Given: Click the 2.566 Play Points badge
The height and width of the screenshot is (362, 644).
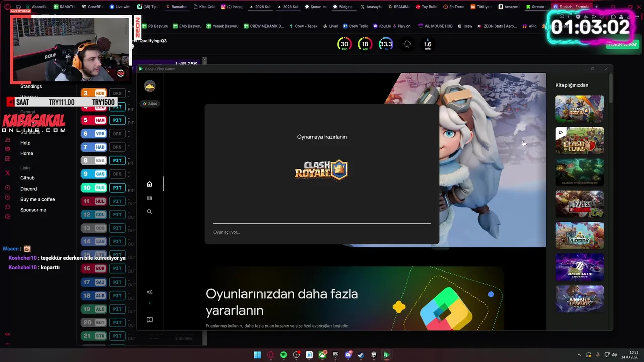Looking at the screenshot, I should [x=150, y=104].
